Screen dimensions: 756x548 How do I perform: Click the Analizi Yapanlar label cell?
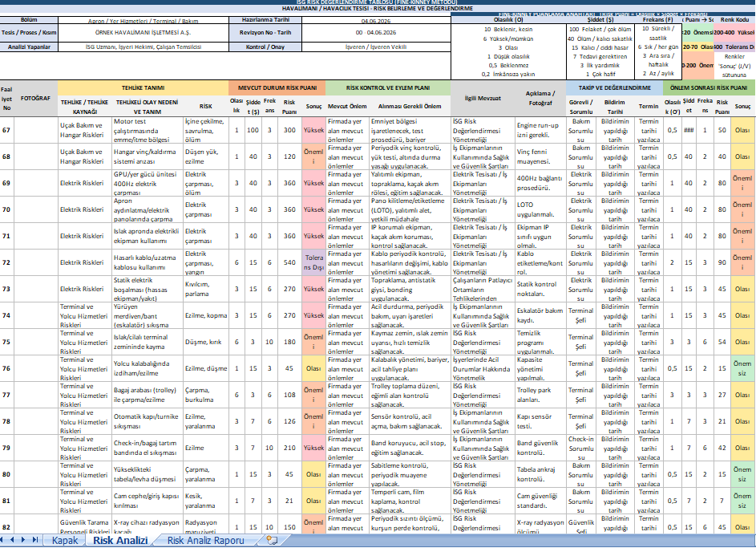pos(29,47)
